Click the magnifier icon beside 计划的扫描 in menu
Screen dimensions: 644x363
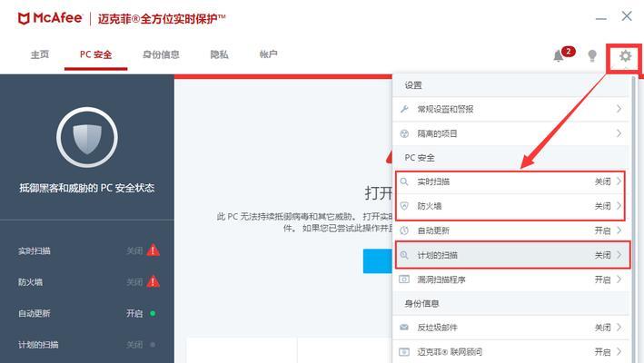(404, 255)
